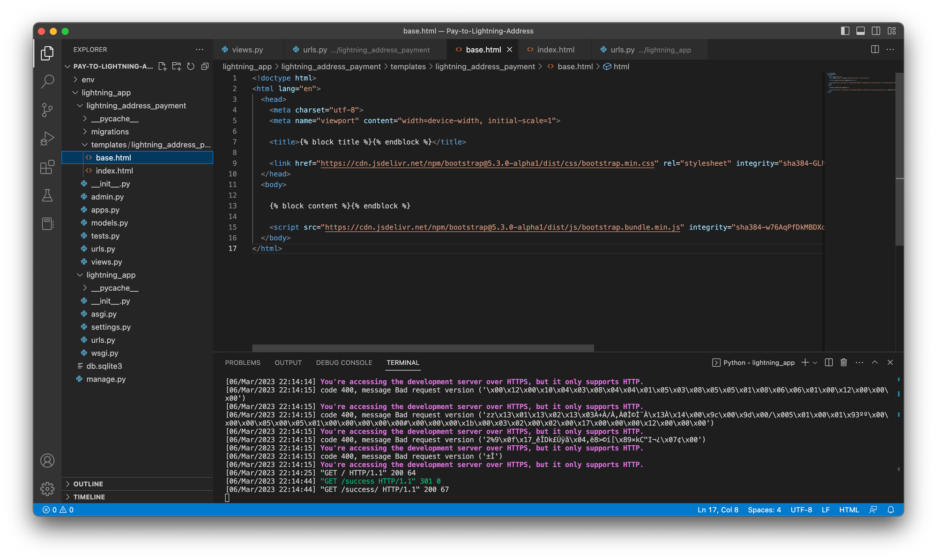Switch to the views.py tab
The height and width of the screenshot is (560, 937).
pos(248,50)
